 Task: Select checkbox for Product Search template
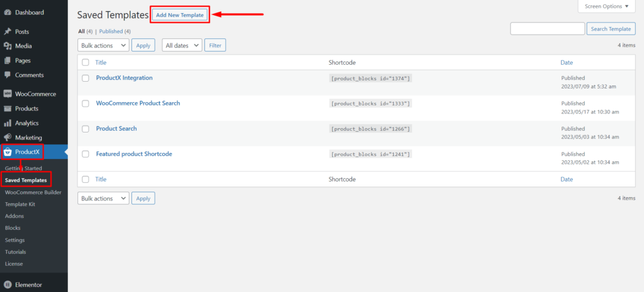tap(86, 129)
